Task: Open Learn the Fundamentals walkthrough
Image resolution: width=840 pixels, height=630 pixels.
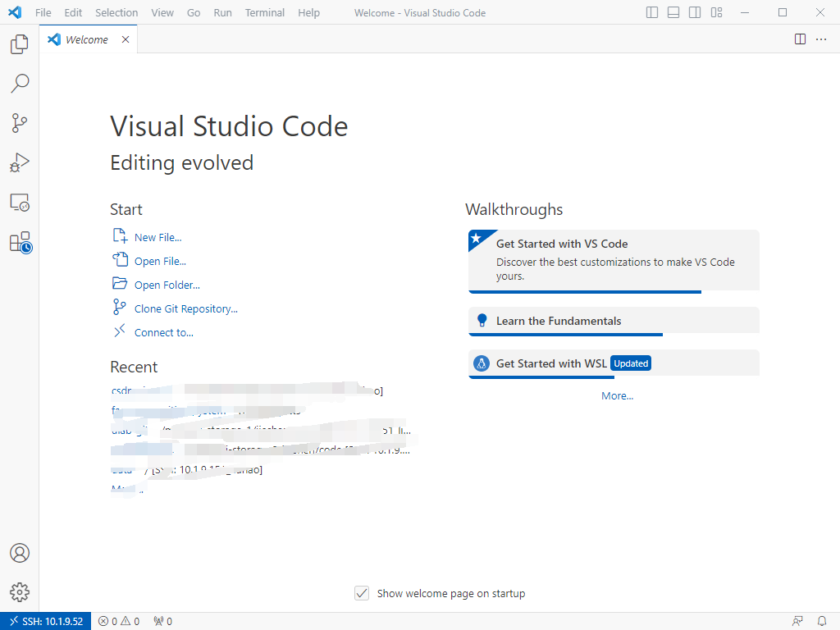Action: pos(614,321)
